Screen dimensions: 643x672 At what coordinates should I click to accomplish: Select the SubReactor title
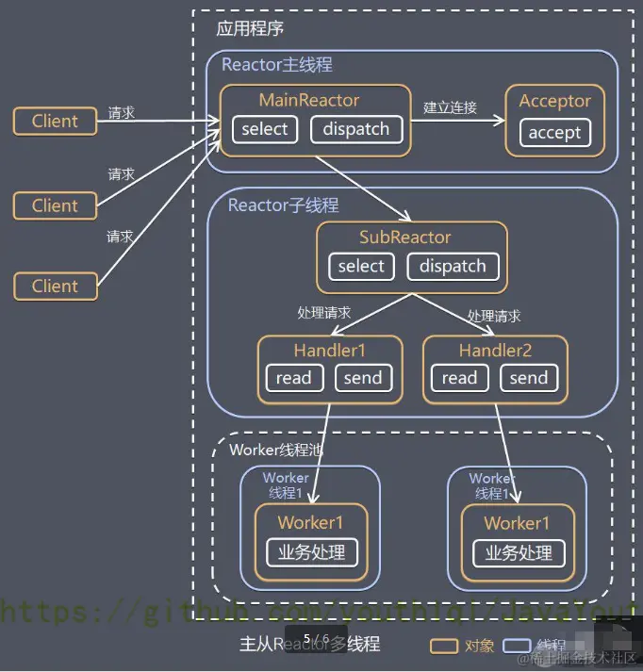click(405, 238)
